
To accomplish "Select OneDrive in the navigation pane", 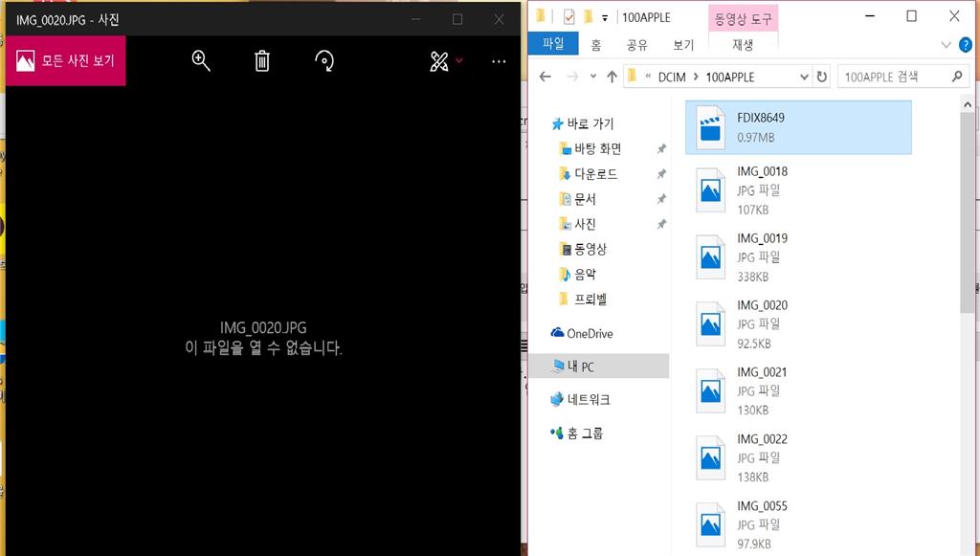I will tap(582, 334).
